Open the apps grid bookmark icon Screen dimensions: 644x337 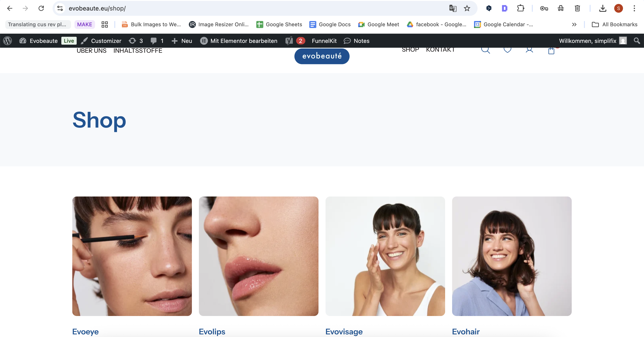click(x=104, y=24)
